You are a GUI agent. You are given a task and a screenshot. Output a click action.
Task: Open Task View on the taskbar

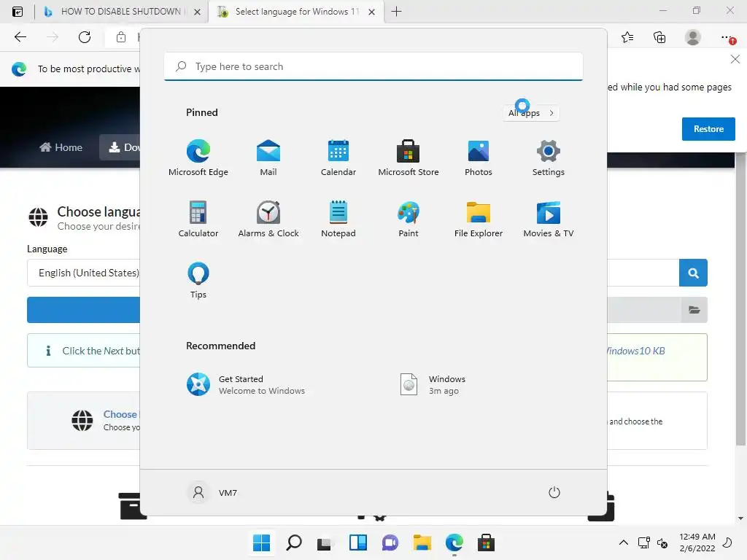(x=325, y=542)
